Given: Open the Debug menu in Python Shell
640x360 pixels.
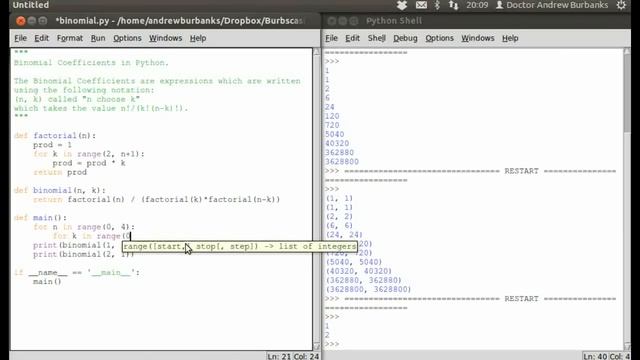Looking at the screenshot, I should [405, 38].
